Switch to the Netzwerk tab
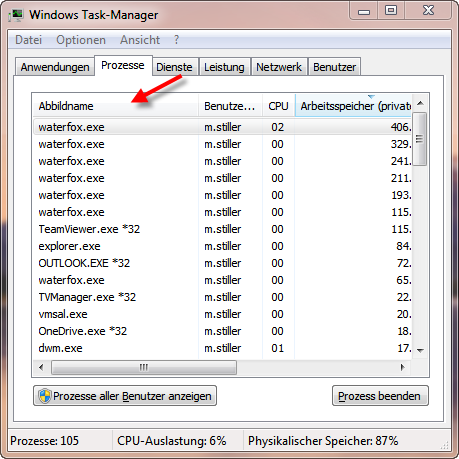This screenshot has width=459, height=459. (x=279, y=67)
